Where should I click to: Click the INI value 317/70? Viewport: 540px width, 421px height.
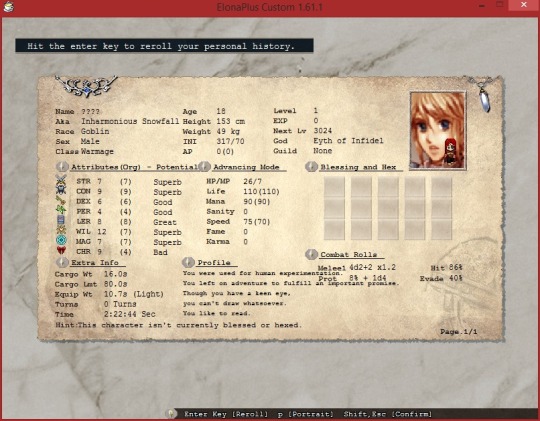(230, 141)
